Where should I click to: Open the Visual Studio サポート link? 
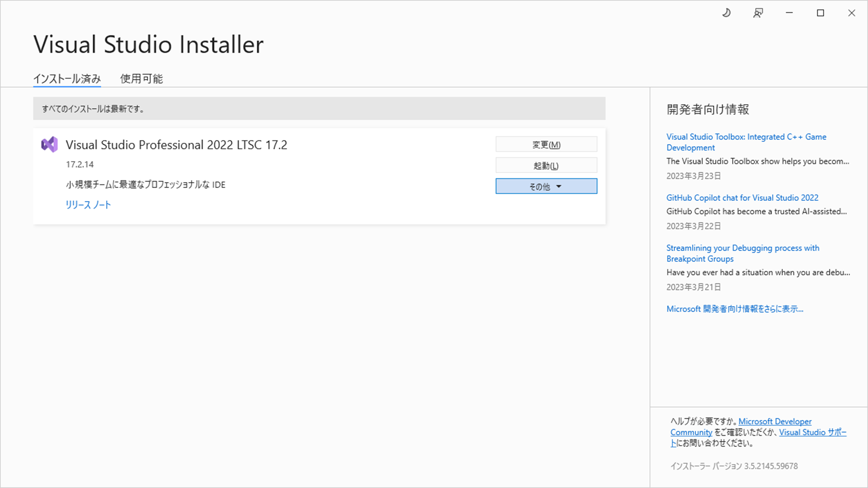click(x=812, y=432)
